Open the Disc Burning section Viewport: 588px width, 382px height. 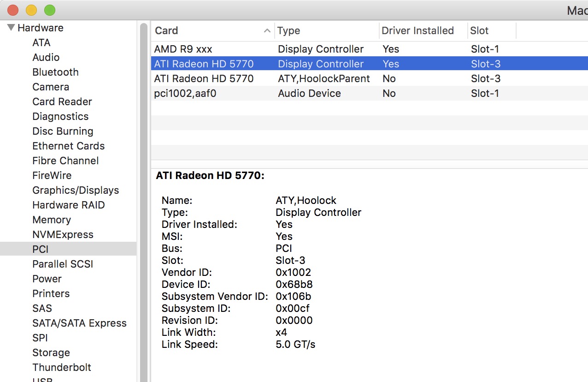click(x=63, y=131)
